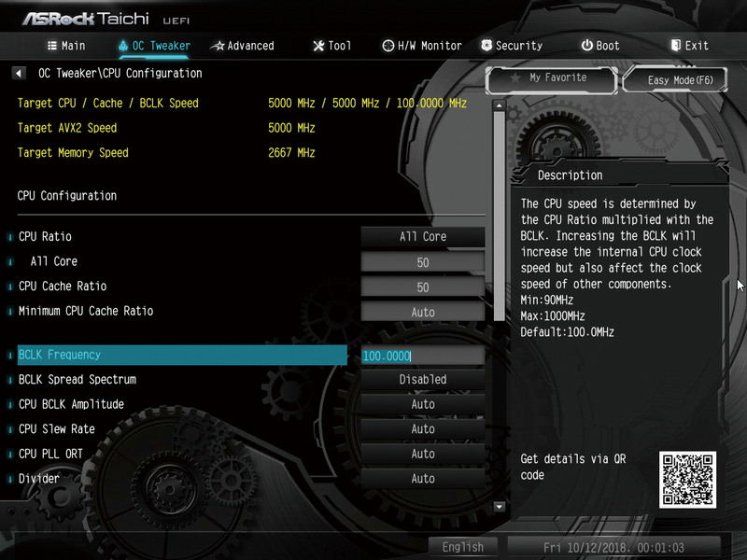
Task: Click the Target Memory Speed text
Action: 73,153
